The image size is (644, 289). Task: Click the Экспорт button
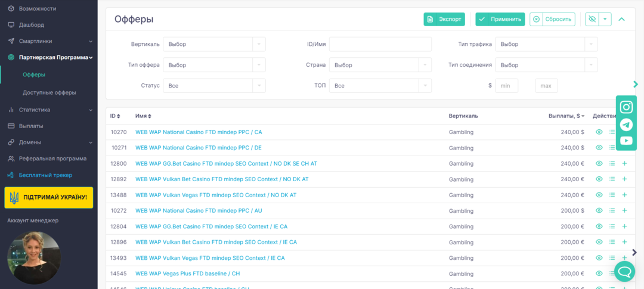coord(444,19)
